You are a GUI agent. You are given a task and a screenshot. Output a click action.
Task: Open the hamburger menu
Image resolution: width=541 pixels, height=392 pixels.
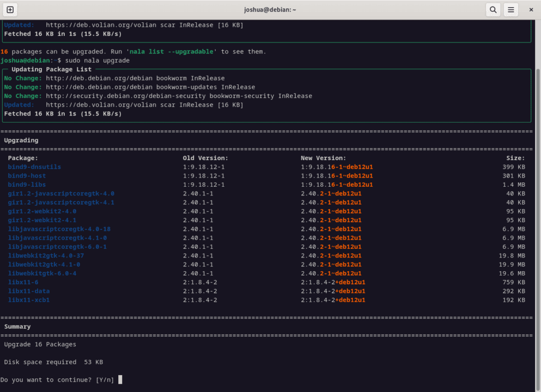point(511,9)
